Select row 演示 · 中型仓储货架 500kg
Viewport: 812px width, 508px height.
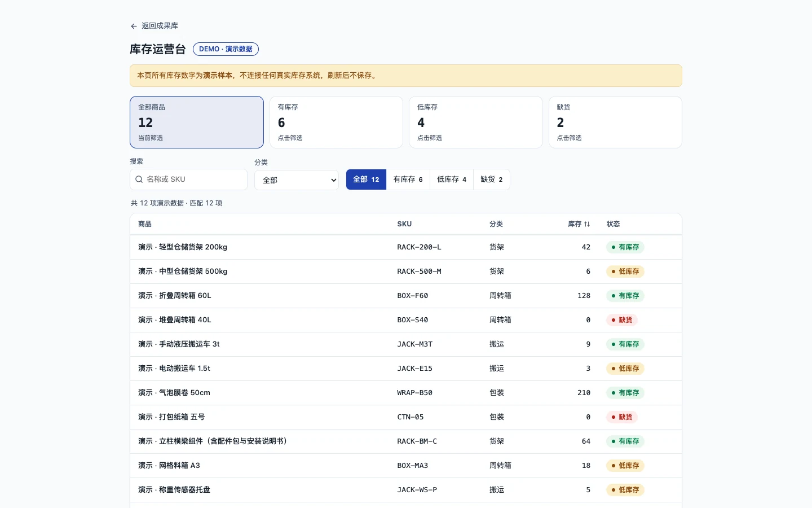click(405, 271)
